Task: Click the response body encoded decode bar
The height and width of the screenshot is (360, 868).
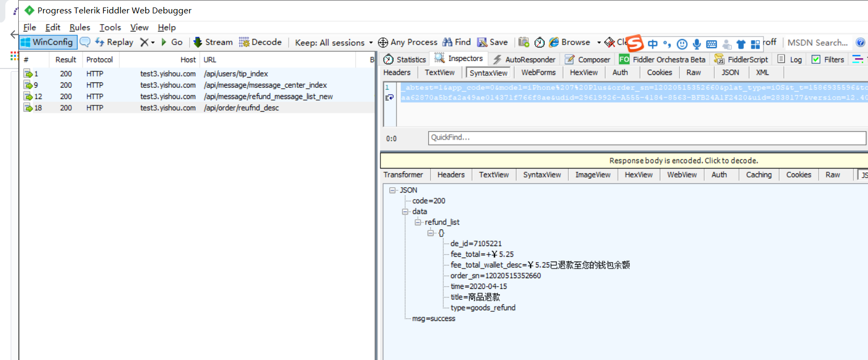Action: click(624, 160)
